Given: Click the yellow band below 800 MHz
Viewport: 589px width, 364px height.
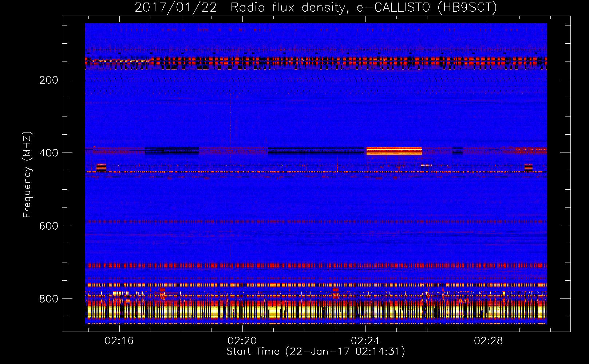Looking at the screenshot, I should [316, 312].
